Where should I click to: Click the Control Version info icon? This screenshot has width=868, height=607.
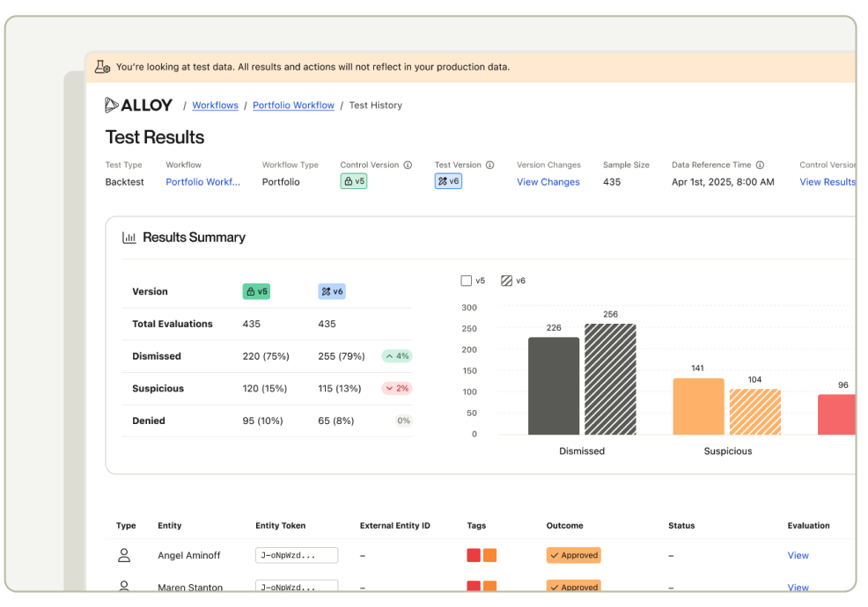point(408,165)
